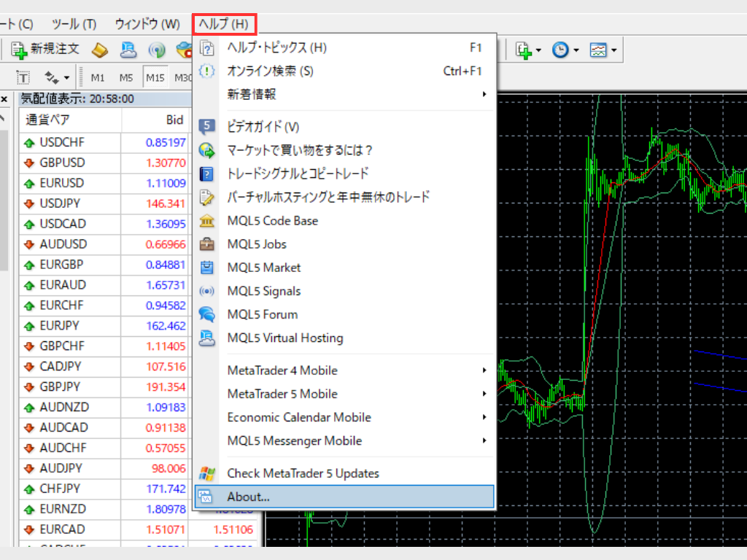Click the gold bar toolbar icon

(99, 50)
